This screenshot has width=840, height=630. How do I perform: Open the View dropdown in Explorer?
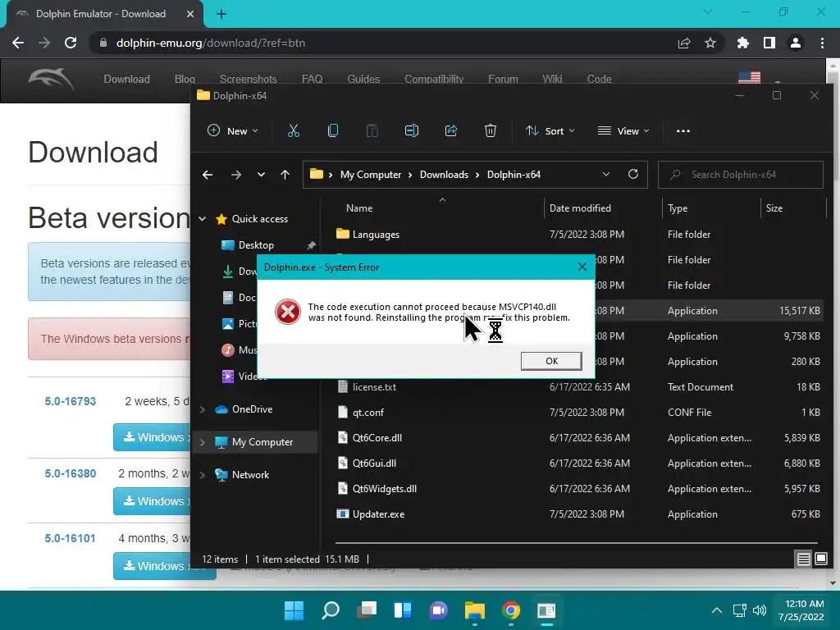click(623, 130)
